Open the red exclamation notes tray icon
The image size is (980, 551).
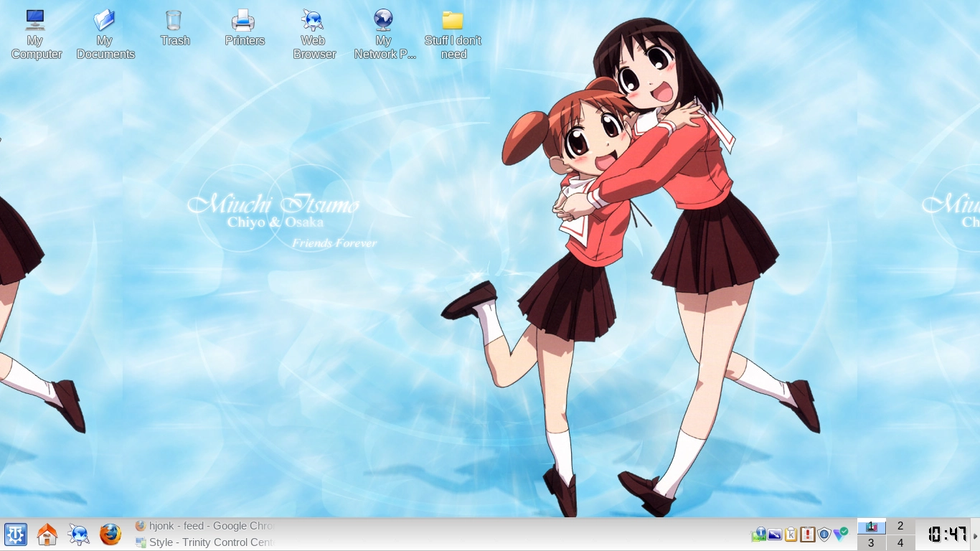[808, 534]
